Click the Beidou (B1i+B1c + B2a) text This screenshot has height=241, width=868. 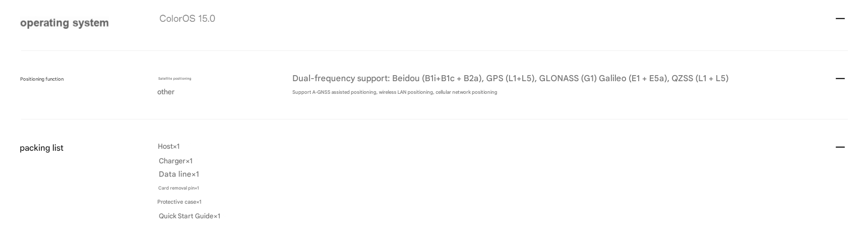tap(438, 78)
